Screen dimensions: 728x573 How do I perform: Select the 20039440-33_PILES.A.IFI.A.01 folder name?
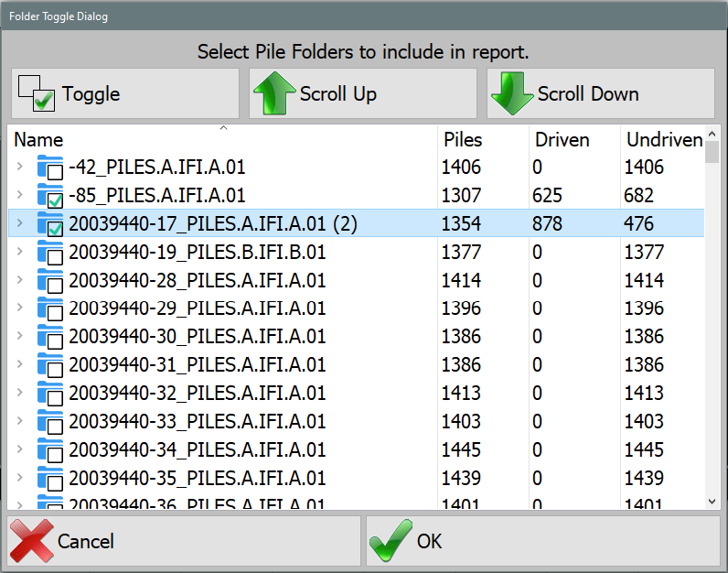click(x=198, y=421)
